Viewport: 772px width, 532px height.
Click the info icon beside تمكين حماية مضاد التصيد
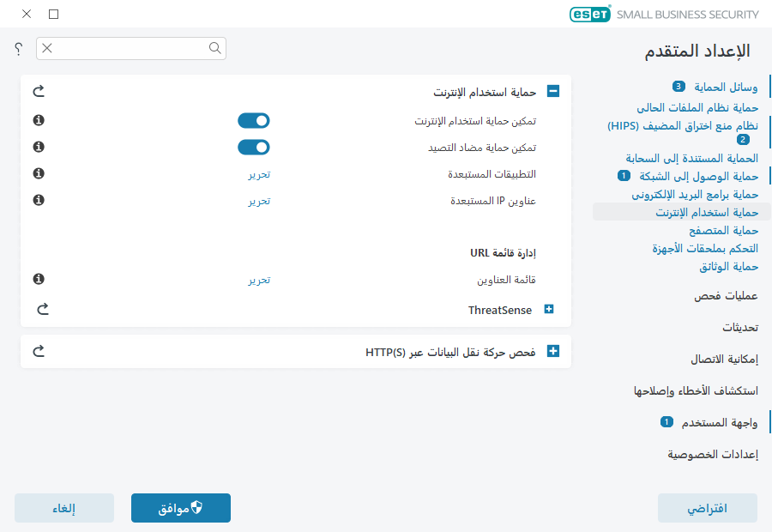(x=37, y=147)
